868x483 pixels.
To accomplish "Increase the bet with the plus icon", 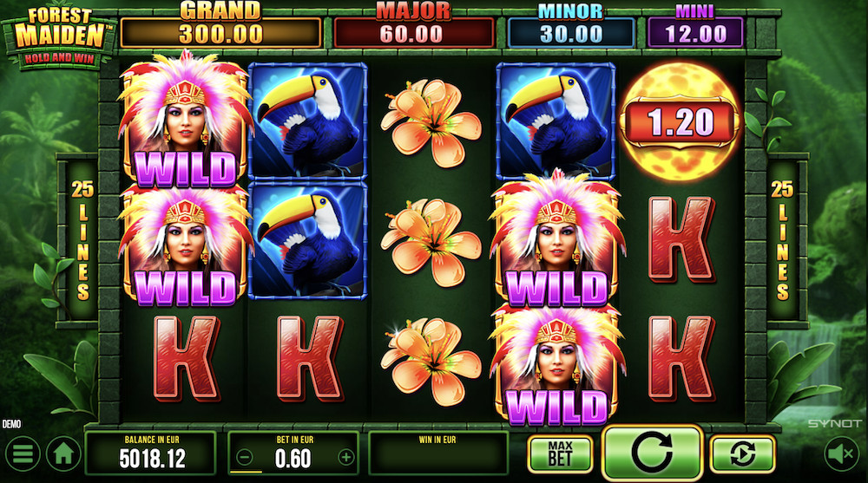I will [346, 458].
